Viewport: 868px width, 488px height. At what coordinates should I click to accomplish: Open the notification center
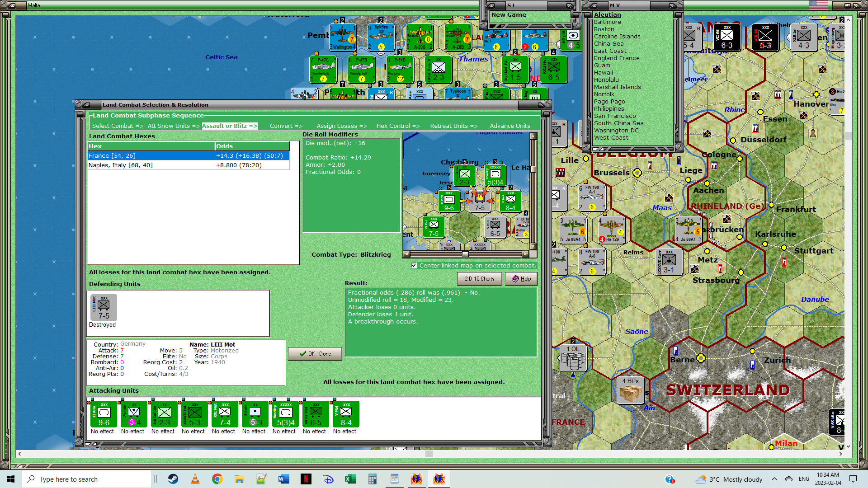pyautogui.click(x=853, y=479)
